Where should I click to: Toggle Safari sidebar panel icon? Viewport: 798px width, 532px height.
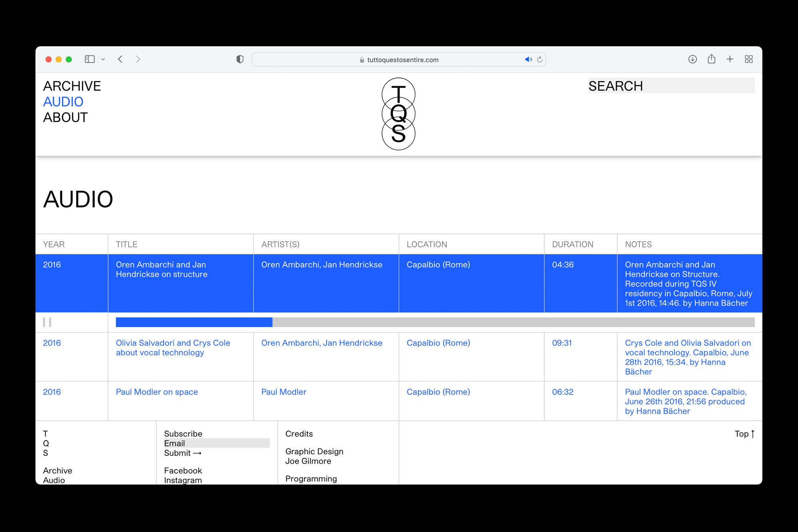point(89,59)
